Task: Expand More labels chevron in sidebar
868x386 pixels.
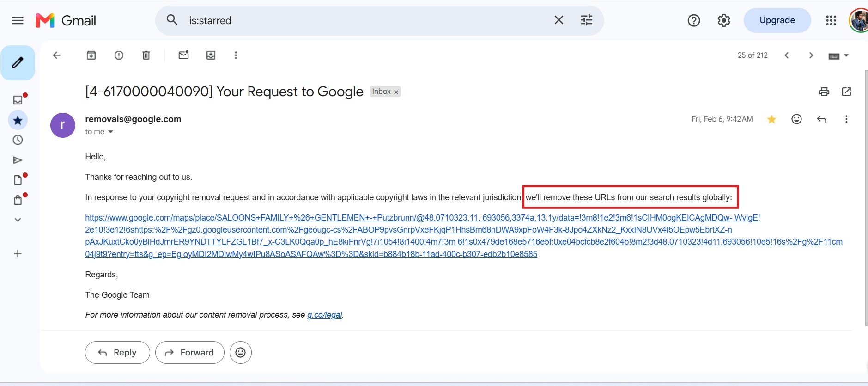Action: 18,220
